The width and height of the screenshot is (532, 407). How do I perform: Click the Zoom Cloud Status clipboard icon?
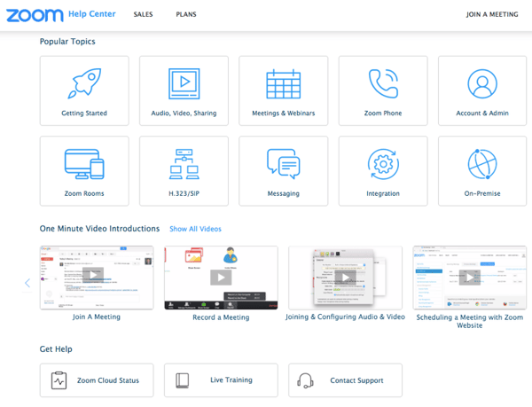[x=59, y=380]
